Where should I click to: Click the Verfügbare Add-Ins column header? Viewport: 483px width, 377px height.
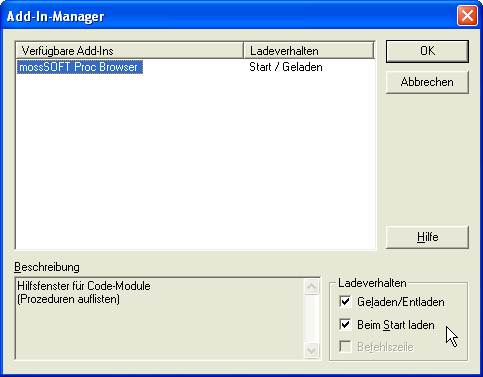[129, 51]
